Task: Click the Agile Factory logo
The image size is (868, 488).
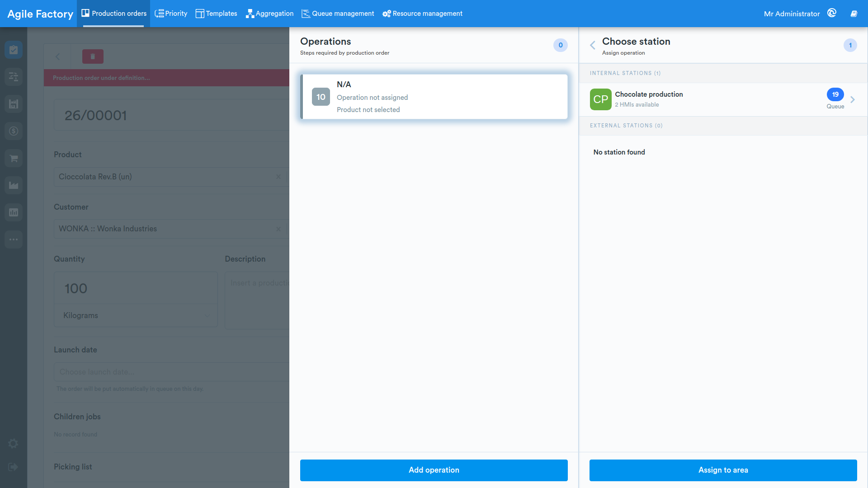Action: [x=40, y=14]
